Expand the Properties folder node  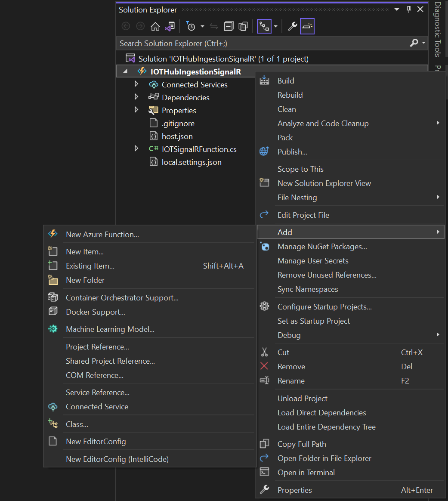tap(136, 110)
